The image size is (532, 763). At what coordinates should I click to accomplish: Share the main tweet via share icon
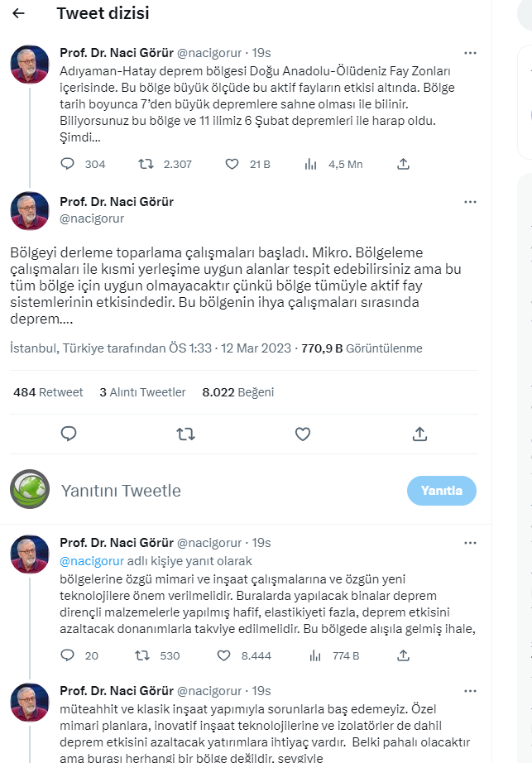pos(419,434)
